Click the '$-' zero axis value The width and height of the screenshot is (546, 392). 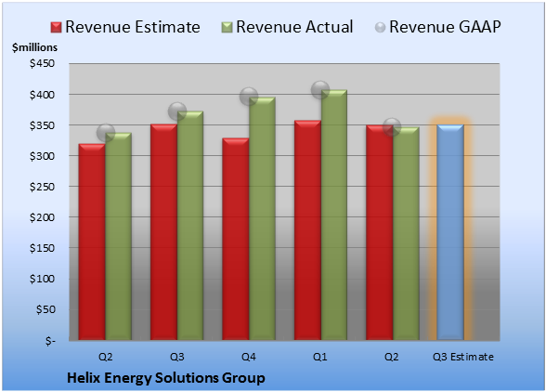(x=50, y=341)
